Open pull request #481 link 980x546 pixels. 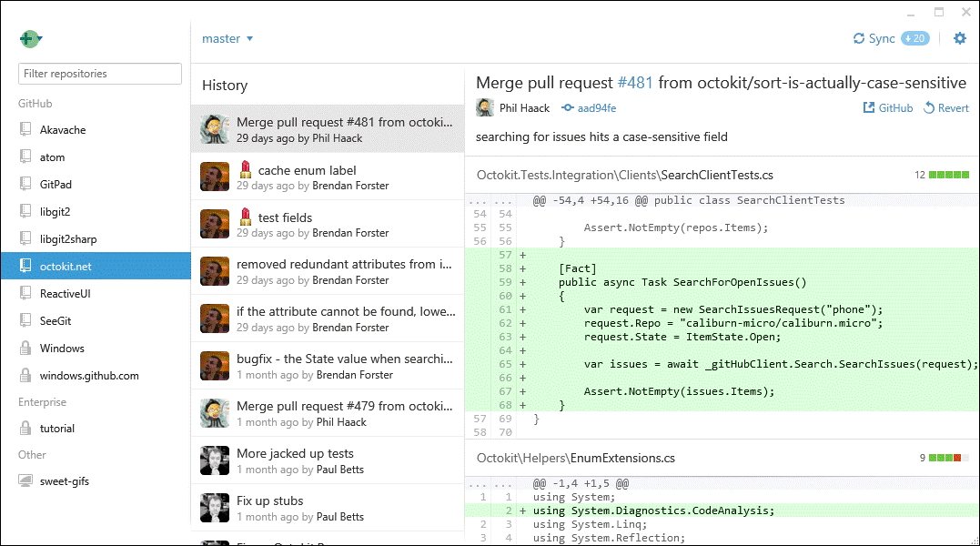click(635, 83)
